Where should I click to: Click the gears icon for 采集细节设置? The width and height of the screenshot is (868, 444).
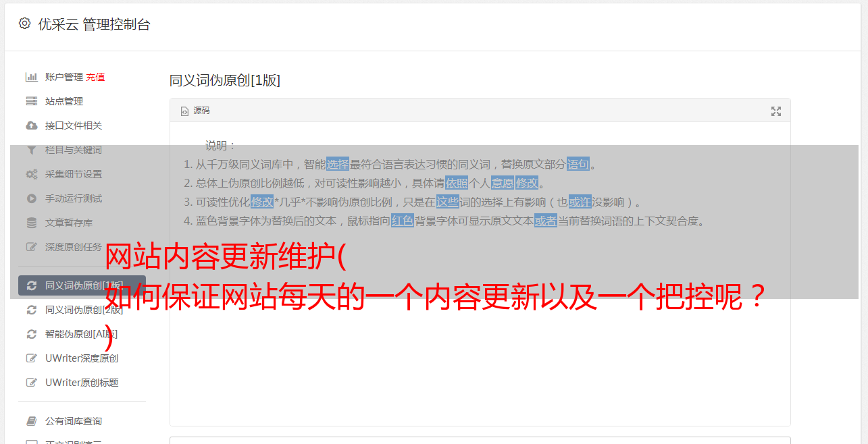pyautogui.click(x=31, y=174)
